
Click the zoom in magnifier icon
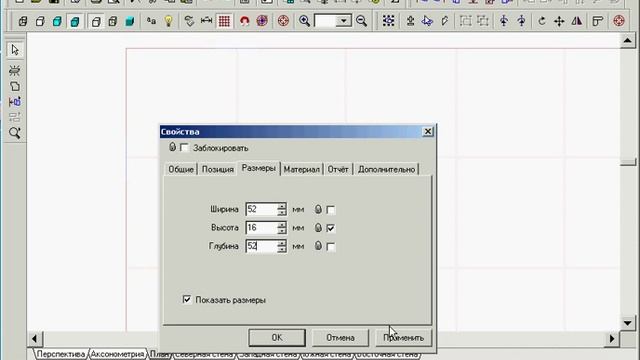304,21
